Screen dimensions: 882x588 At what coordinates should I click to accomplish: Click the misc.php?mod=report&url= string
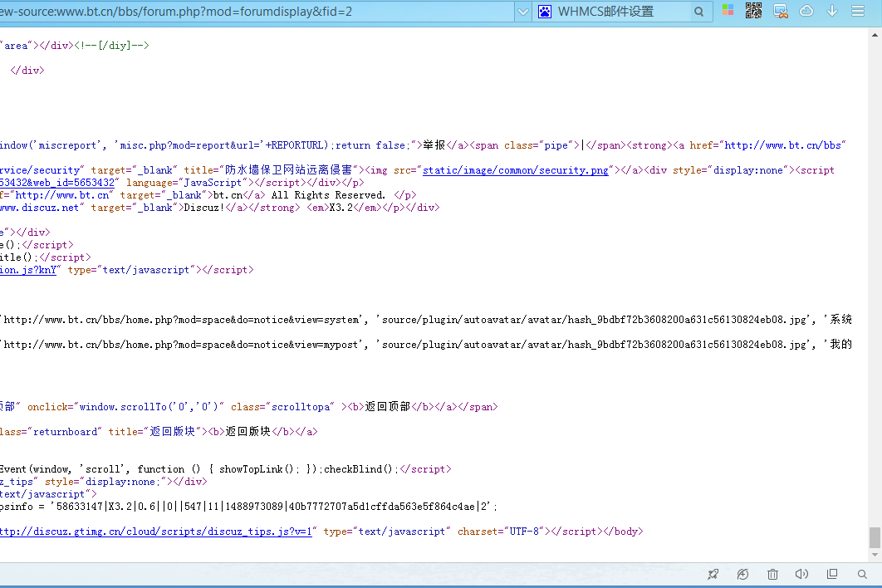(189, 145)
